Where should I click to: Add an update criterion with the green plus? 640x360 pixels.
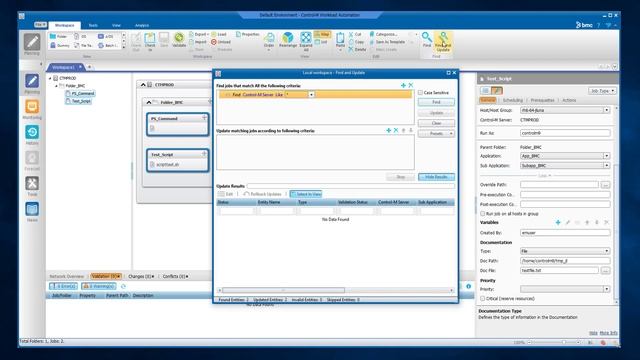(x=389, y=130)
